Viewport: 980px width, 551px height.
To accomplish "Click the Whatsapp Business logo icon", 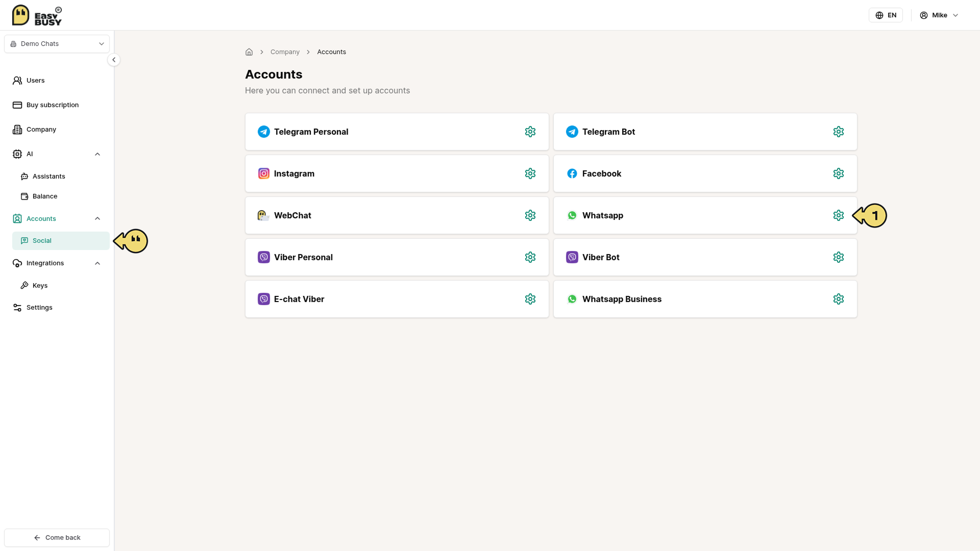I will (x=572, y=299).
